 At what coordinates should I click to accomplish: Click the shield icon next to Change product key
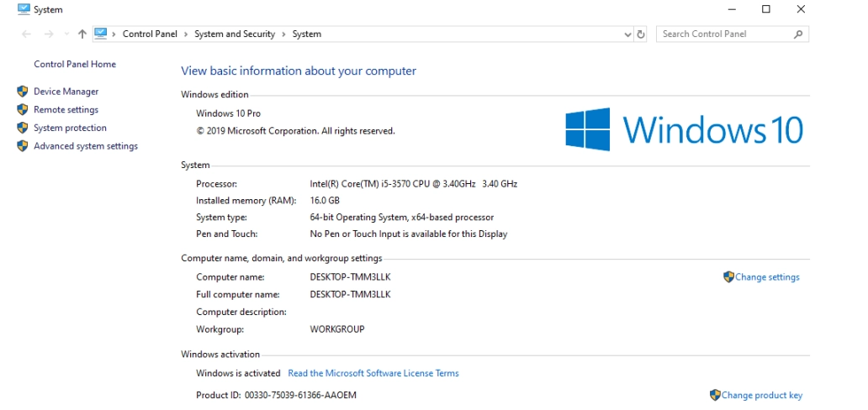coord(715,395)
